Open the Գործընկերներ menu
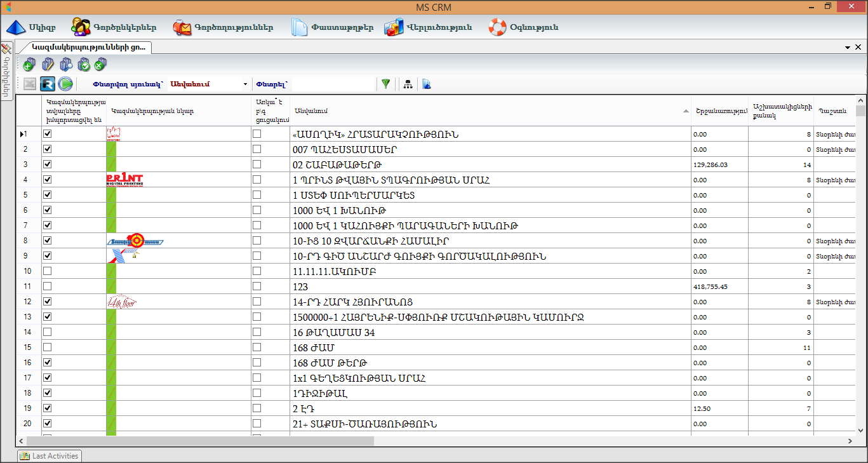The width and height of the screenshot is (868, 463). 113,28
